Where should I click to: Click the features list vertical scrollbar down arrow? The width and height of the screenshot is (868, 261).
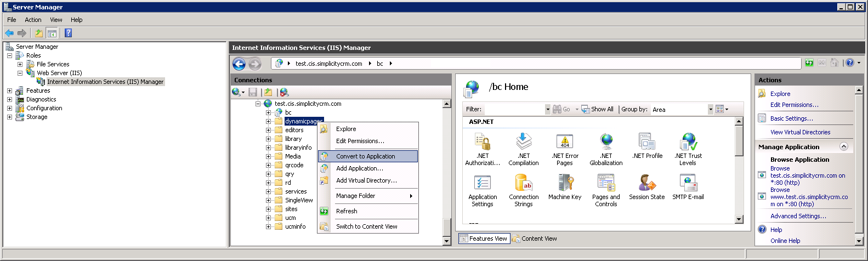point(739,219)
